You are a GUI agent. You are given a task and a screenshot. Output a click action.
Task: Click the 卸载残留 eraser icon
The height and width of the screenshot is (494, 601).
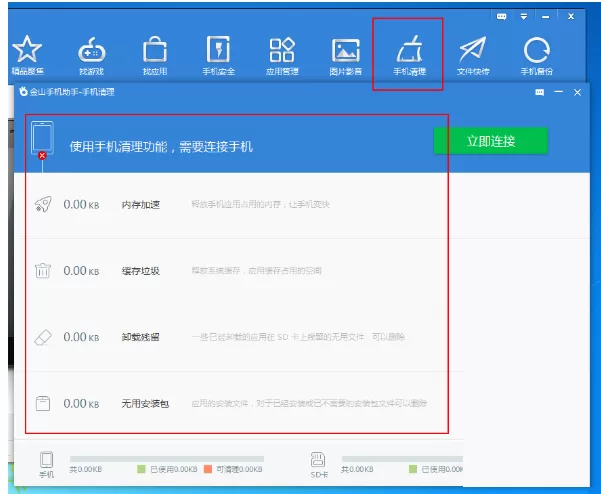[x=43, y=337]
